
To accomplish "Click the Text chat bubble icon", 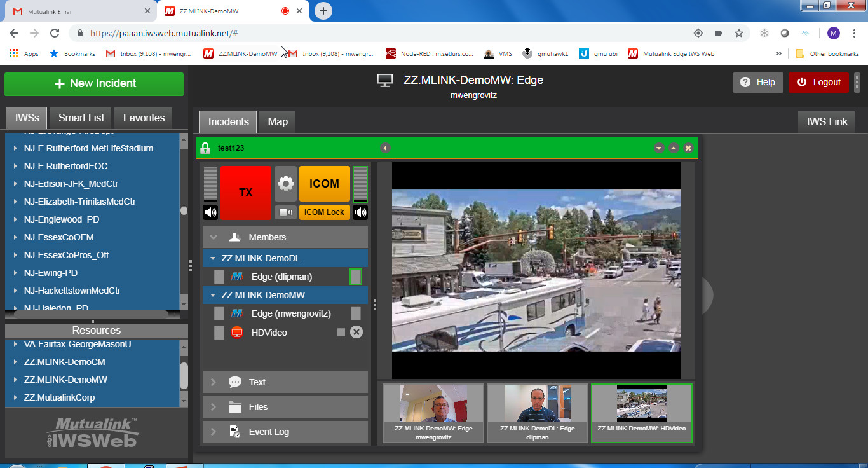I will [x=235, y=382].
